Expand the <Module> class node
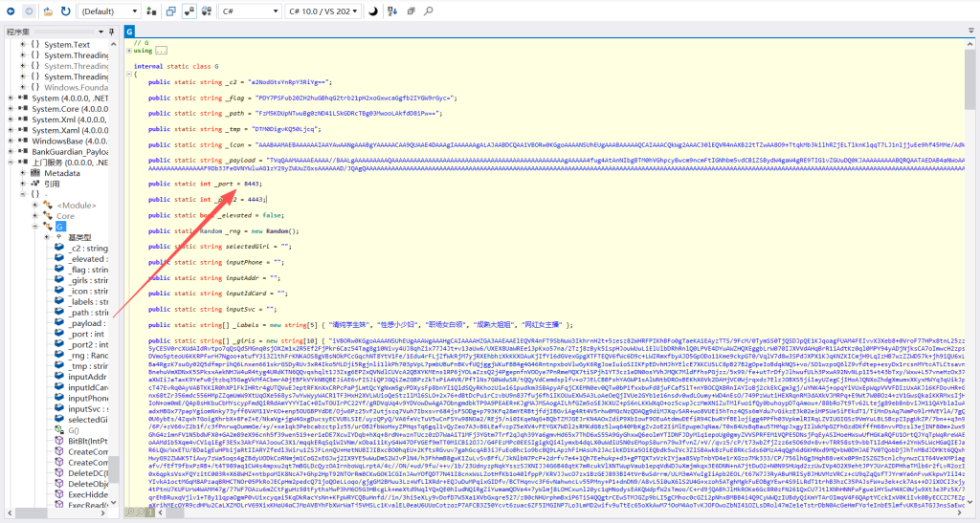Screen dimensions: 980x523 [35, 205]
